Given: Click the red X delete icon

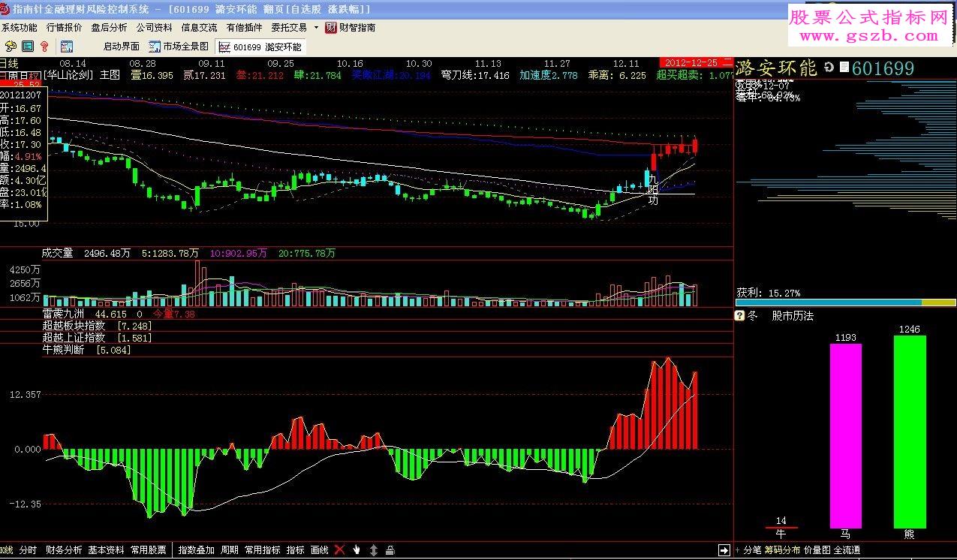Looking at the screenshot, I should [340, 550].
